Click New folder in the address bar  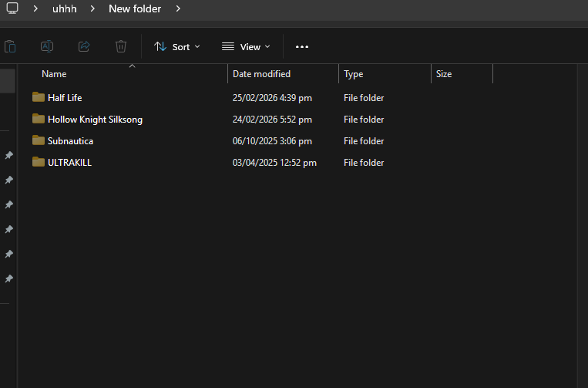(135, 8)
